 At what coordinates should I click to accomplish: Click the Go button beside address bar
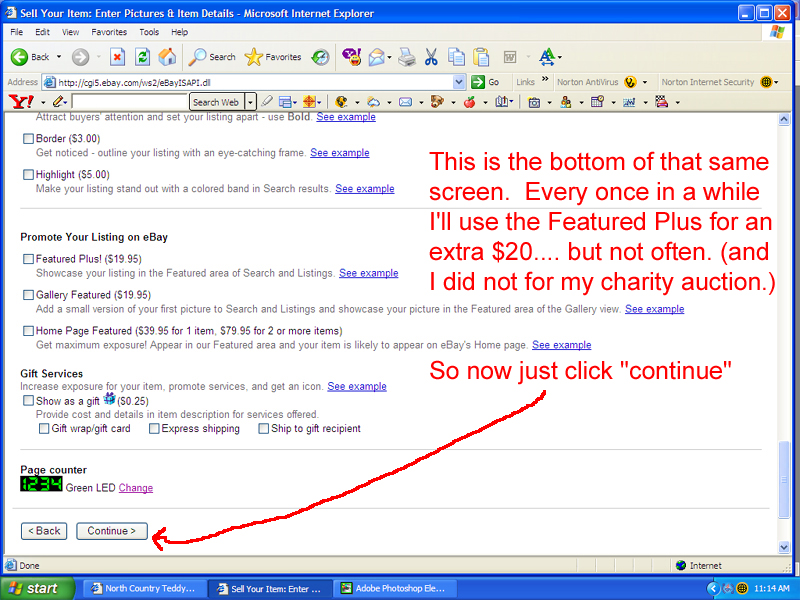click(486, 82)
